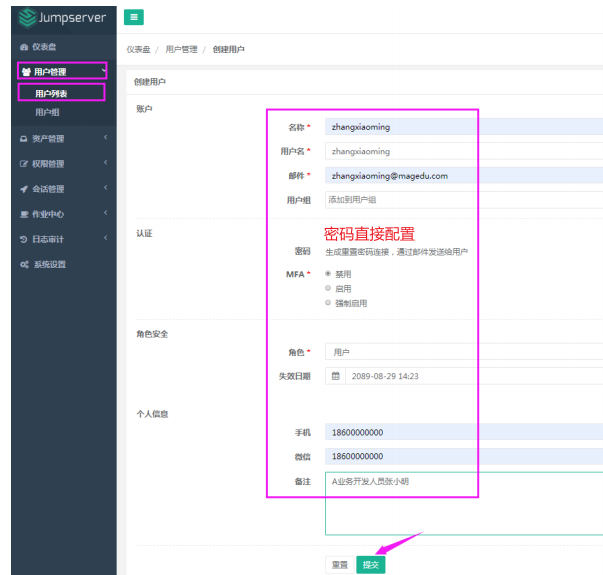Click the 认证 section heading
The width and height of the screenshot is (603, 575).
[x=144, y=233]
